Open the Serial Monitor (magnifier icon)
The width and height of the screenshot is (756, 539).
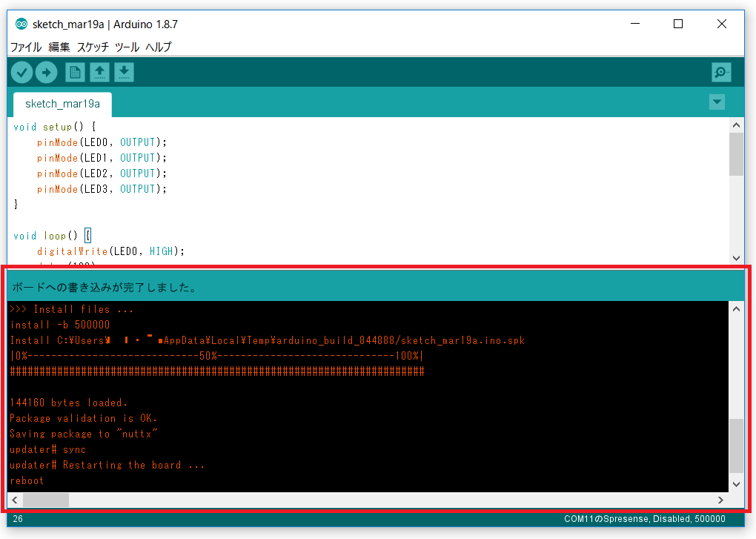coord(720,72)
